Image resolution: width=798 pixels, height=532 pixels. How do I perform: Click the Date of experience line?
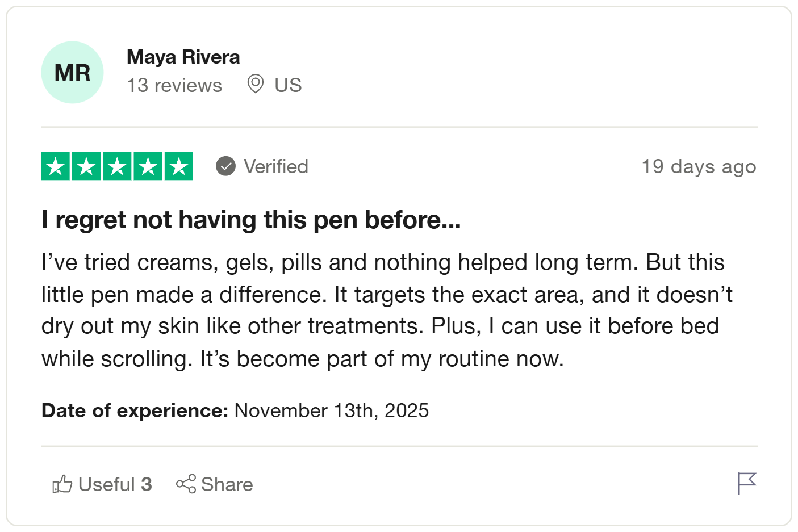tap(235, 410)
